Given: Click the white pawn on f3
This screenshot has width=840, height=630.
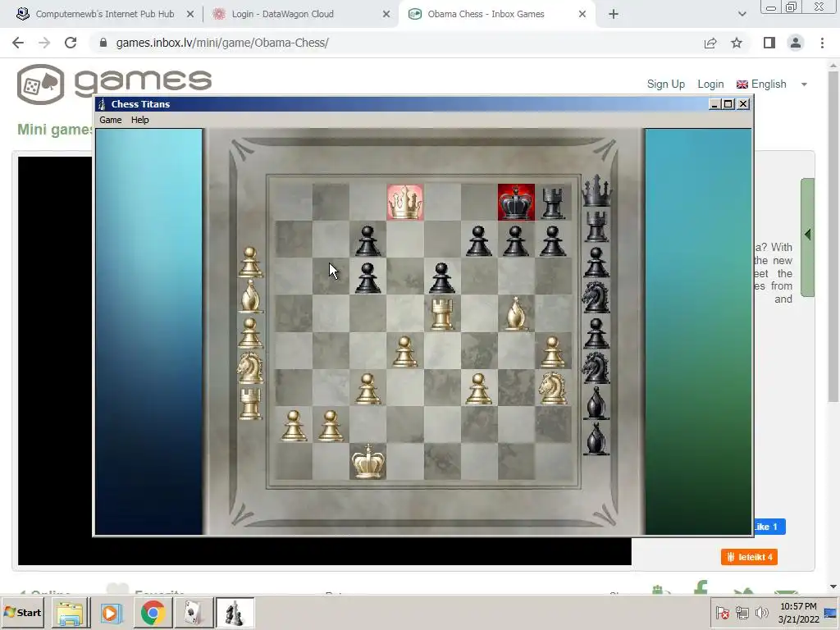Looking at the screenshot, I should (479, 388).
